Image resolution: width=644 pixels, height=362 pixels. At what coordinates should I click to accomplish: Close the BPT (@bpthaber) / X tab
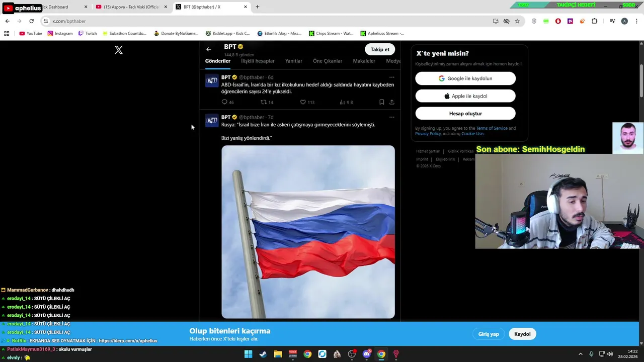point(246,7)
